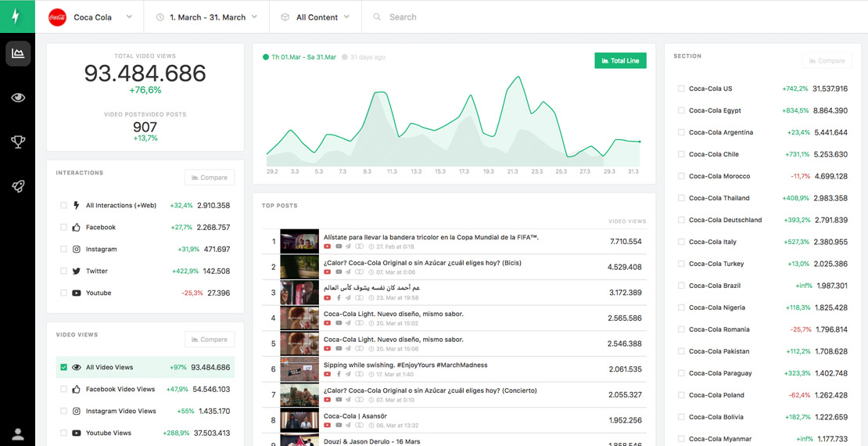
Task: Open post Douzi & Jason Derulo - 16 Mars
Action: pyautogui.click(x=372, y=441)
